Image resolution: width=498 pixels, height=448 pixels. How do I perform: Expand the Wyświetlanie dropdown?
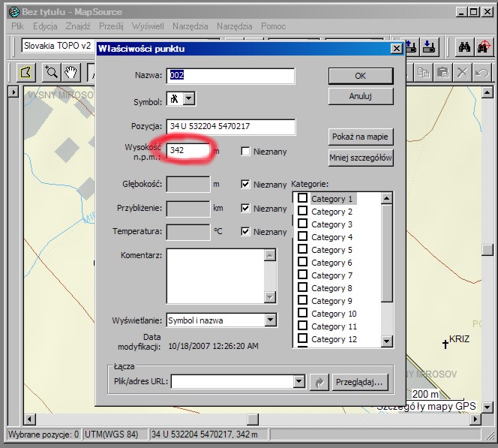(x=271, y=320)
